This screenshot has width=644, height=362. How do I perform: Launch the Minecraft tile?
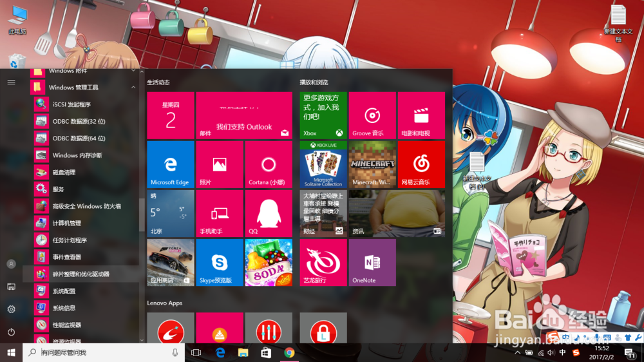click(372, 164)
